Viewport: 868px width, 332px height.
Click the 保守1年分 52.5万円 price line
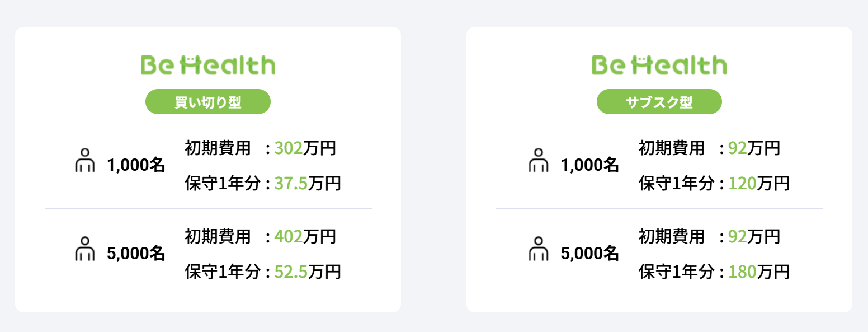click(x=262, y=272)
